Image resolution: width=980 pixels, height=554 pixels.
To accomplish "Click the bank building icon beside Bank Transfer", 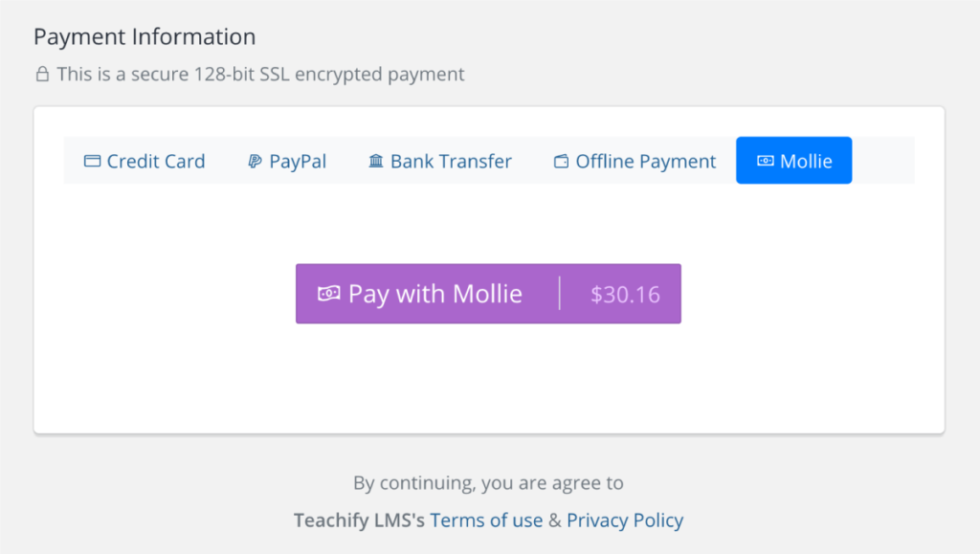I will pyautogui.click(x=375, y=161).
